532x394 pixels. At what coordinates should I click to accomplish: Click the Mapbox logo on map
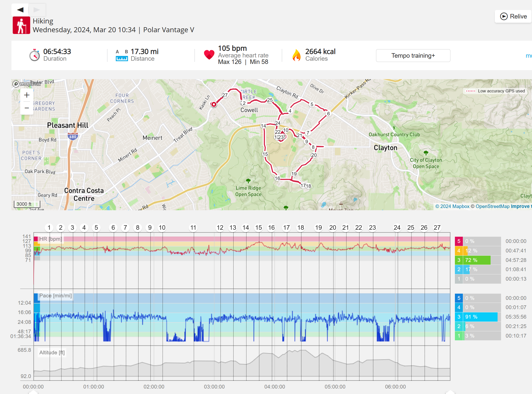click(x=26, y=84)
